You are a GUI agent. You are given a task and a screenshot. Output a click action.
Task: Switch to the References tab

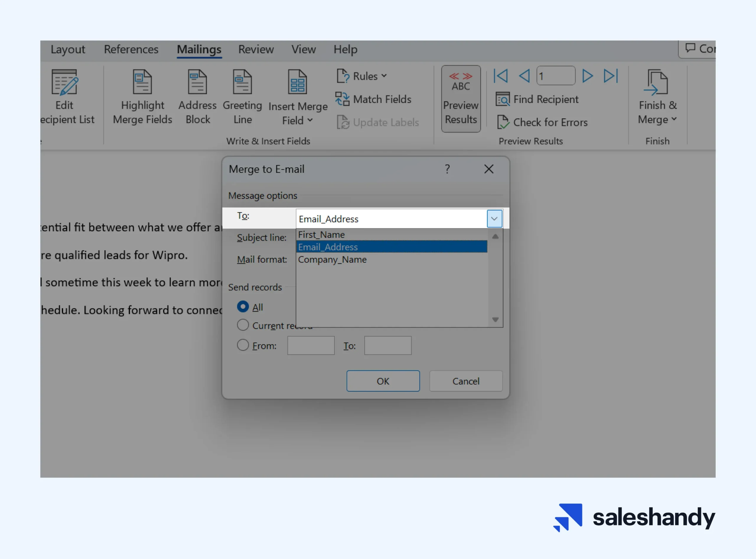pyautogui.click(x=131, y=49)
